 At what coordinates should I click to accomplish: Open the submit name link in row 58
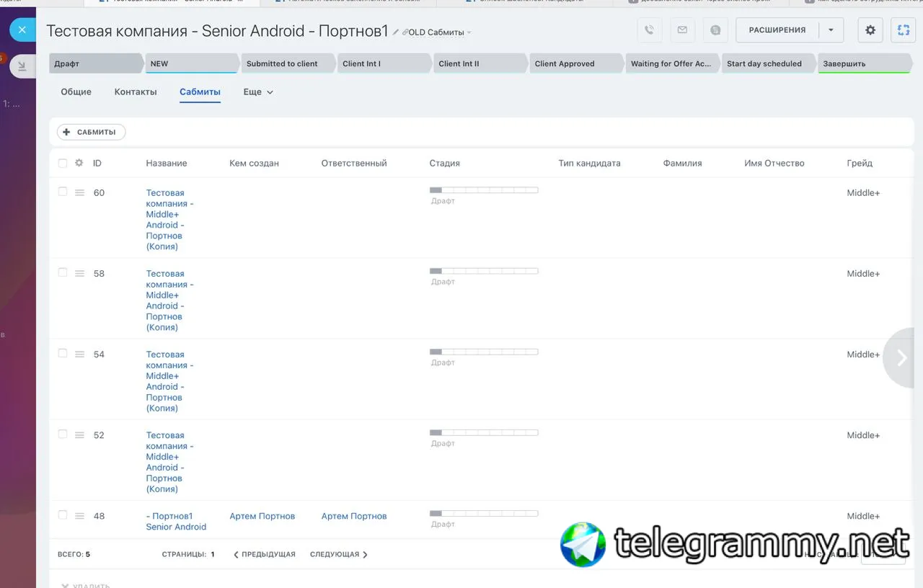[170, 300]
